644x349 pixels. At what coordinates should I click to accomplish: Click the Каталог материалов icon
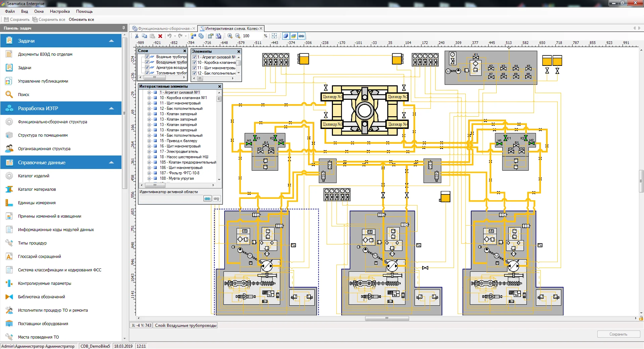tap(9, 189)
